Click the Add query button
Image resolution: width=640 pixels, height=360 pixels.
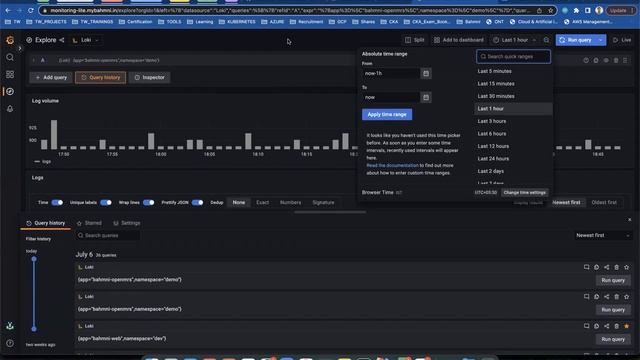[51, 78]
